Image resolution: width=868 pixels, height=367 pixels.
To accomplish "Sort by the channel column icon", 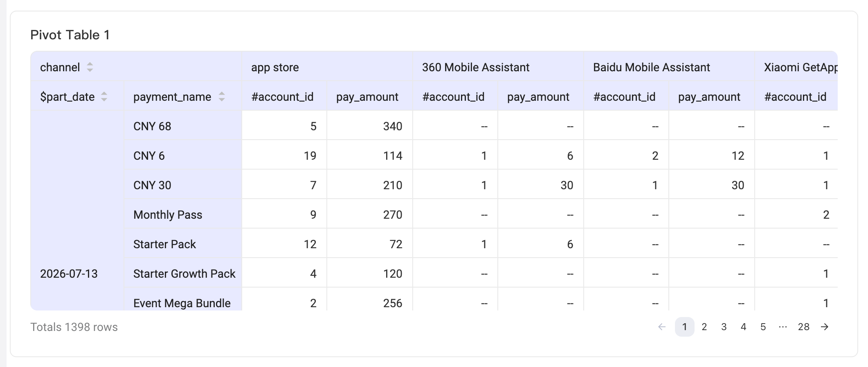I will pyautogui.click(x=90, y=67).
